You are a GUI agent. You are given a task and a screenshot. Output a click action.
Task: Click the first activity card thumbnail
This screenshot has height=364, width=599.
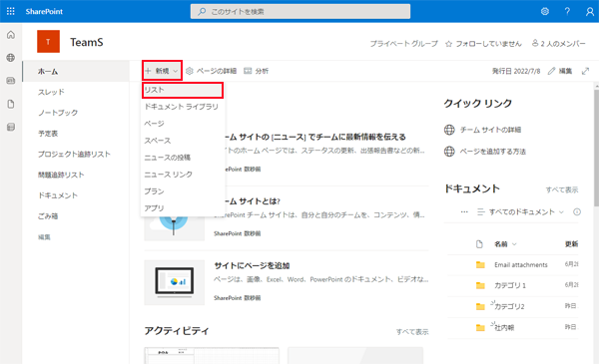coord(212,356)
